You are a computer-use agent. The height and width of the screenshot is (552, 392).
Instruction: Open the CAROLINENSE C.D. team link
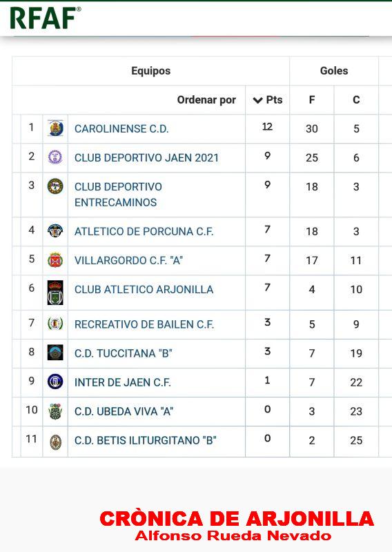click(121, 128)
